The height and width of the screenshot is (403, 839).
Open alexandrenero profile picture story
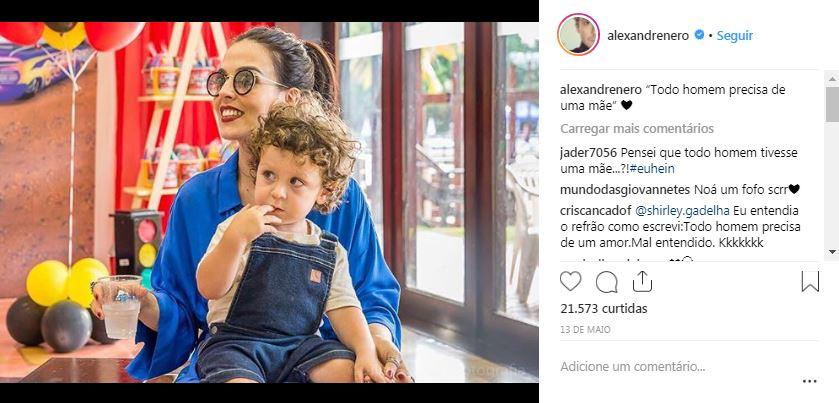click(x=578, y=34)
